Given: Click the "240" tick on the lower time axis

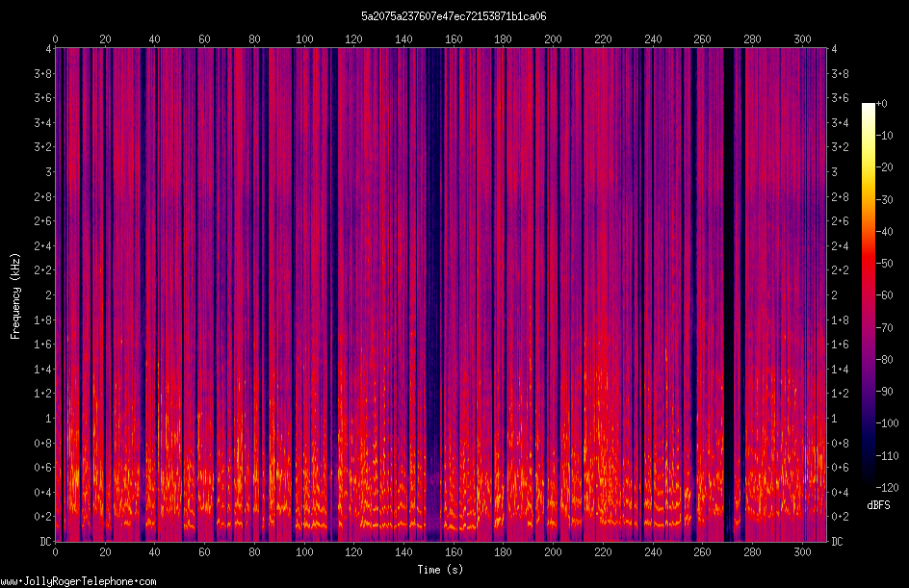Looking at the screenshot, I should (653, 552).
